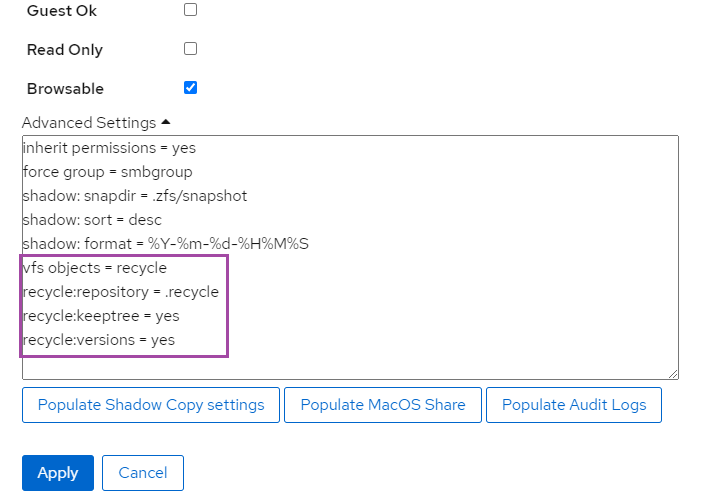
Task: Click the 'shadow: snapdir = .zfs/snapshot' line
Action: tap(135, 196)
